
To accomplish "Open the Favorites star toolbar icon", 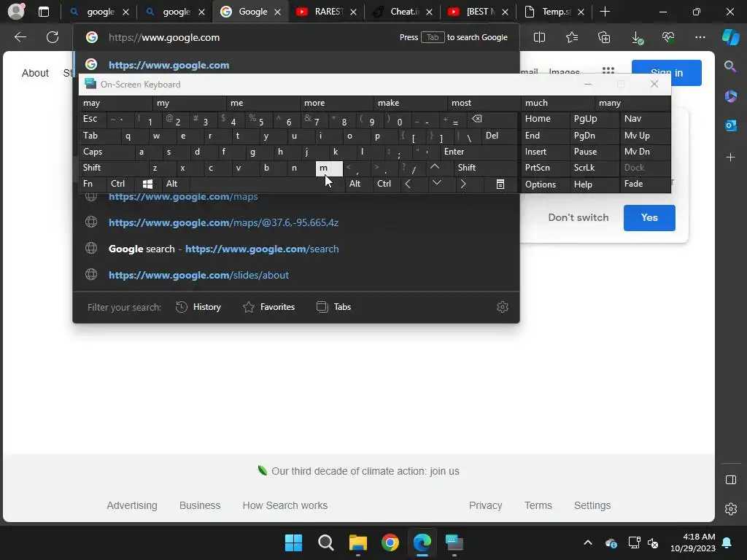I will point(572,37).
